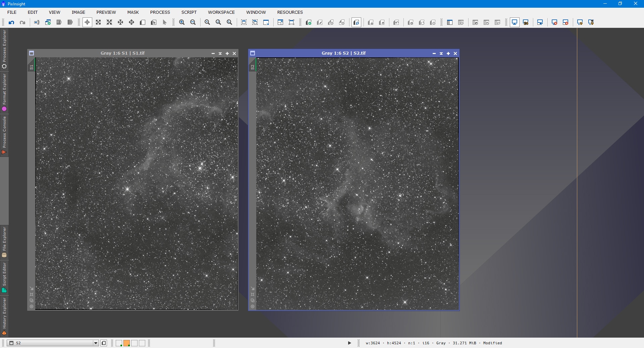Open the Process Explorer side panel

point(4,49)
